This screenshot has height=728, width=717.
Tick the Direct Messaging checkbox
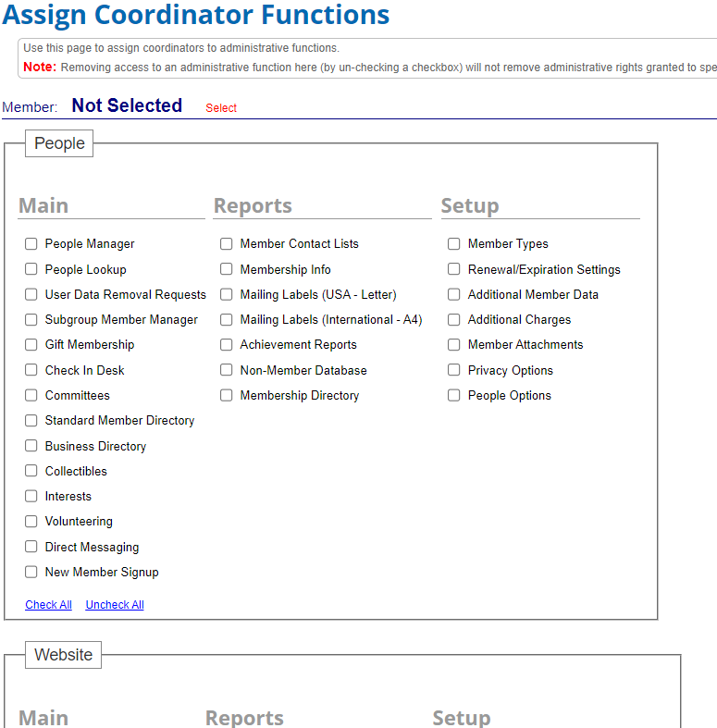[x=31, y=547]
